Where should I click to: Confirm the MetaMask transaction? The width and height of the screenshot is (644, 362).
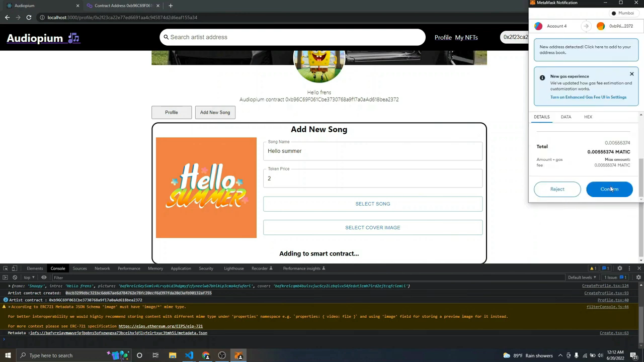[x=609, y=189]
